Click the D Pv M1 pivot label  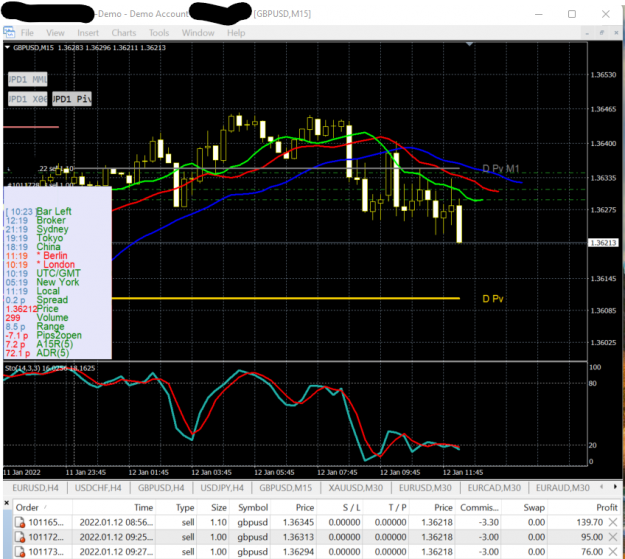pyautogui.click(x=501, y=169)
